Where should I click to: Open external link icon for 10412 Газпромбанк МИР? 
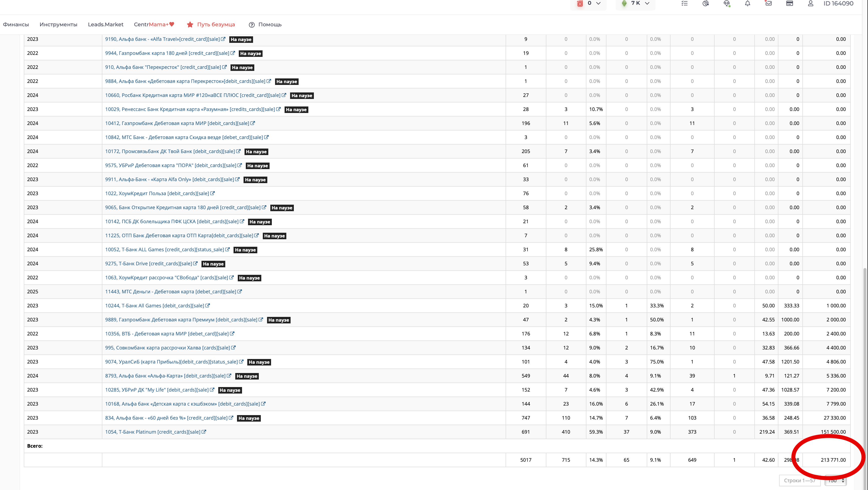coord(253,123)
